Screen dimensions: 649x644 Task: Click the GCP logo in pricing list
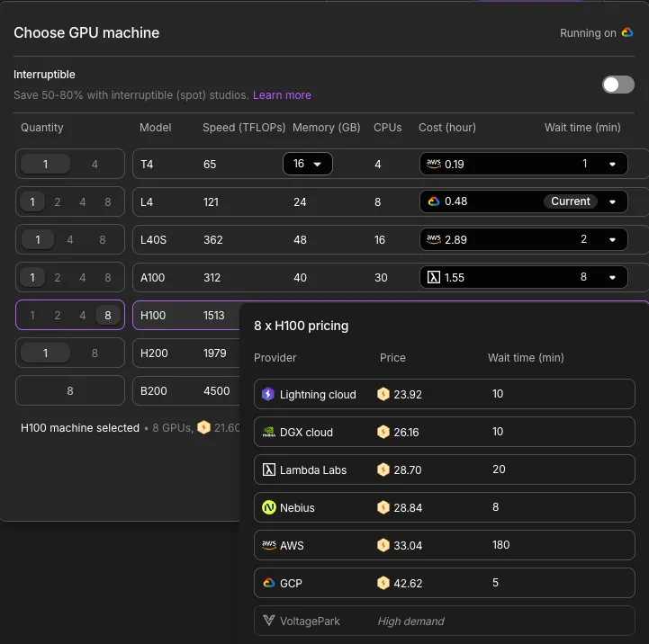click(269, 583)
